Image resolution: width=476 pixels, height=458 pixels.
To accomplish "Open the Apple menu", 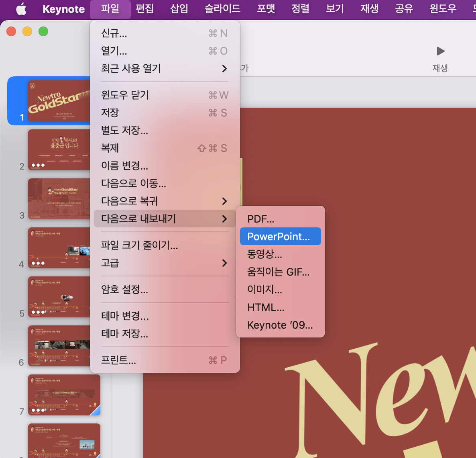I will [x=21, y=9].
